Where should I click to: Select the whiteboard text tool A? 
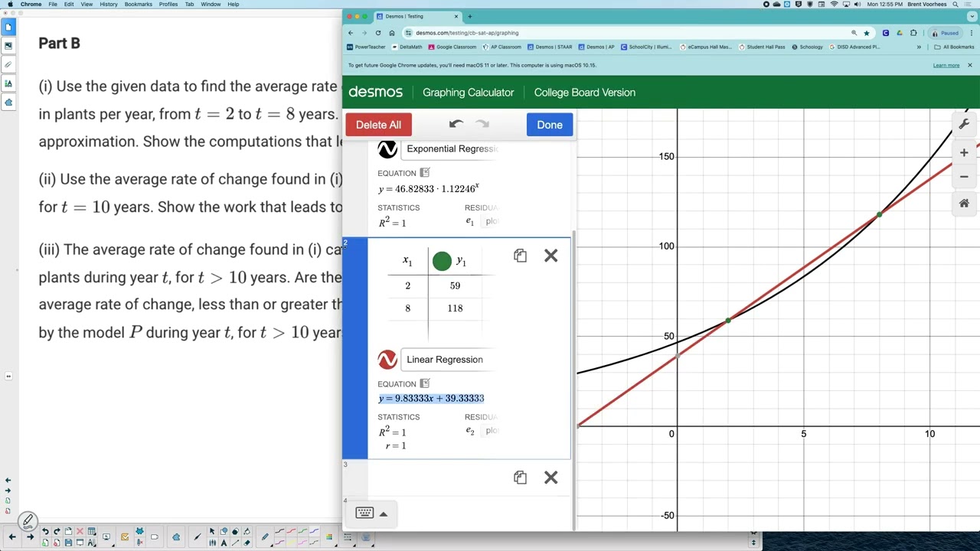click(x=224, y=543)
